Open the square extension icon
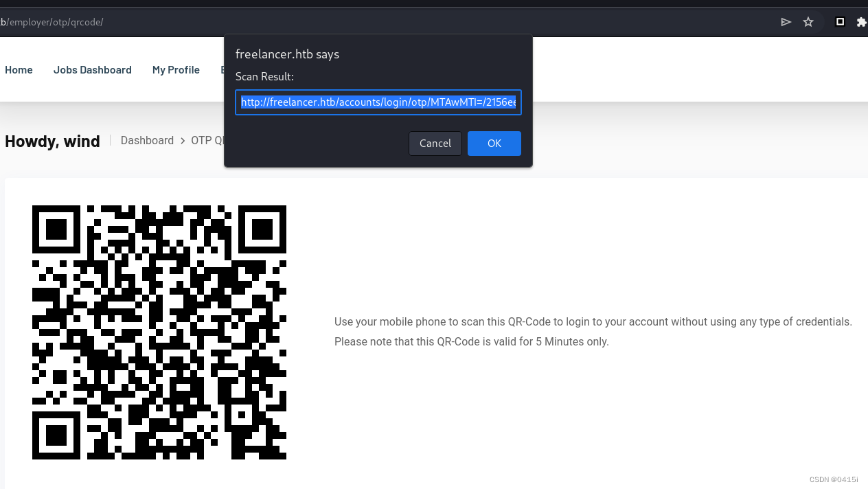Screen dimensions: 868x489 pos(840,22)
